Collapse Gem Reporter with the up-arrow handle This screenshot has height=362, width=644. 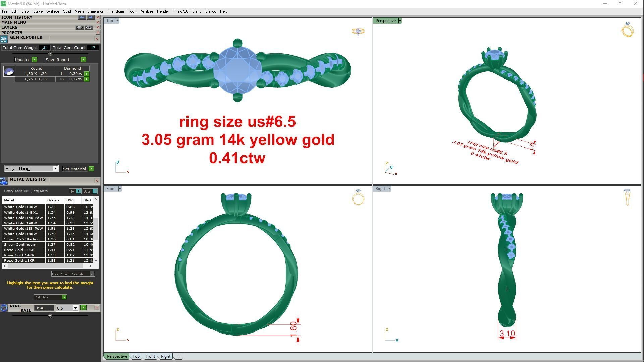point(50,54)
